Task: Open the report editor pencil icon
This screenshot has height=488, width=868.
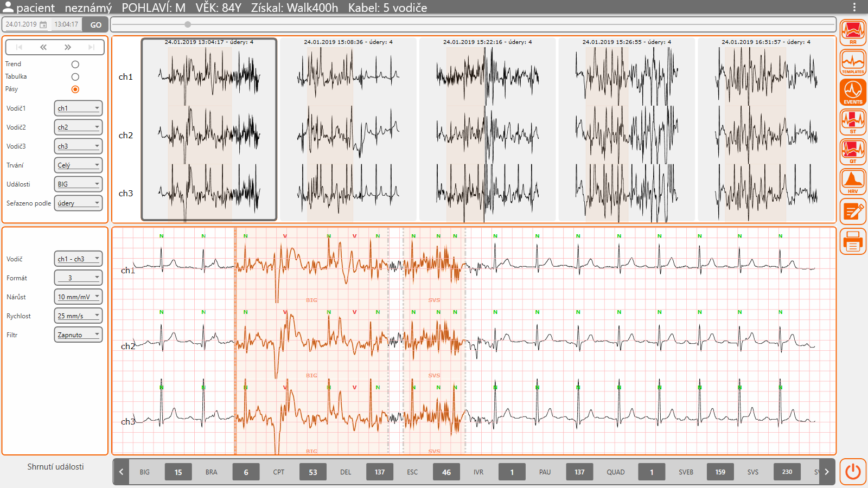Action: (853, 211)
